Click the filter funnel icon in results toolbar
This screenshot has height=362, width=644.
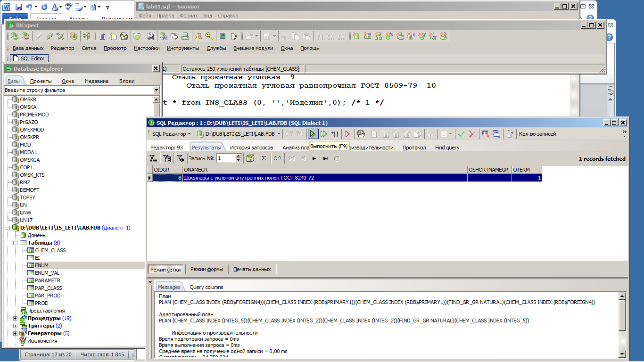coord(153,158)
